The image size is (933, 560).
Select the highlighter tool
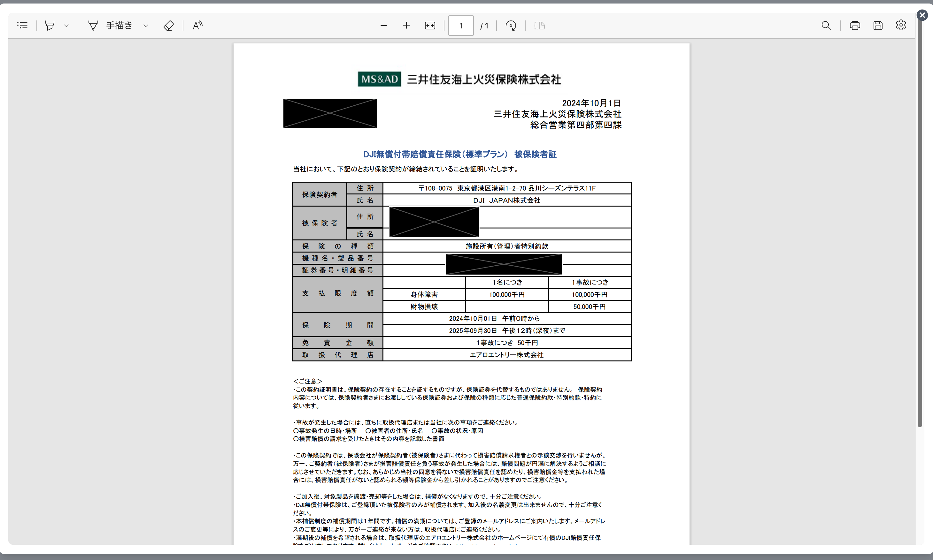(x=50, y=25)
